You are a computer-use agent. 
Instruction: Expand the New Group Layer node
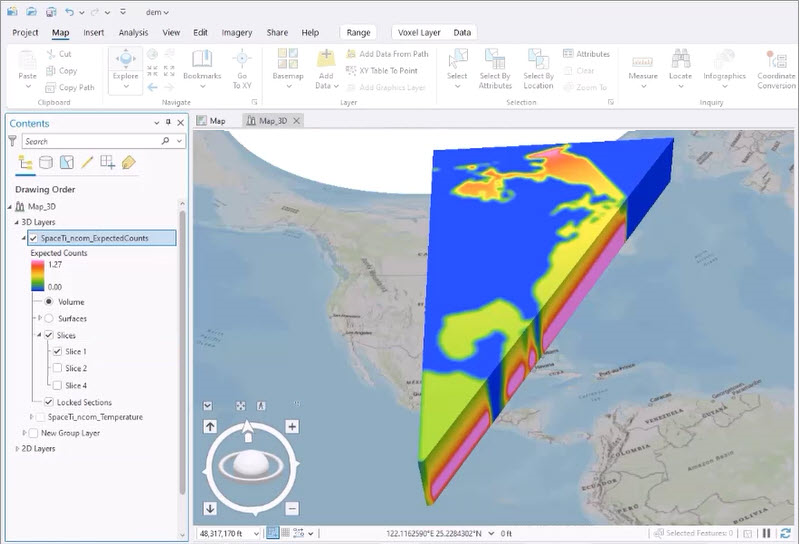click(24, 433)
